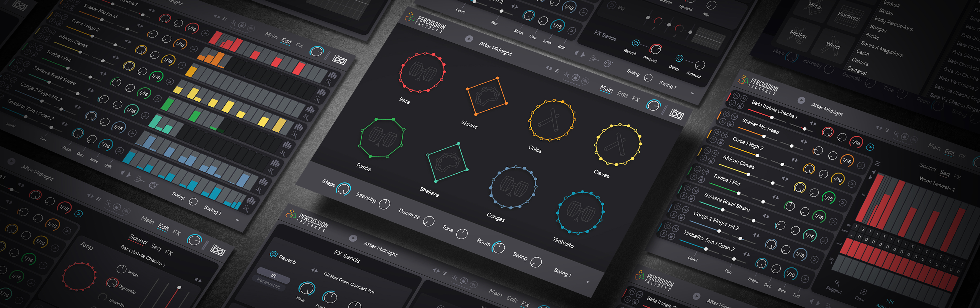Screen dimensions: 980x308
Task: Select the cyan Timbalito circle icon
Action: point(580,212)
